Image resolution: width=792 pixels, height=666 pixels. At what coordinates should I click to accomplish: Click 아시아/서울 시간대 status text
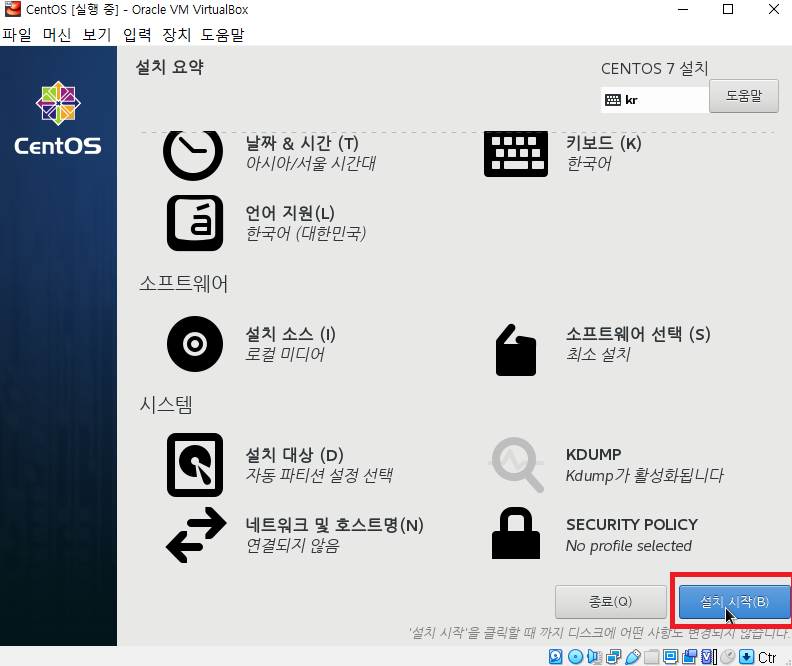(311, 164)
